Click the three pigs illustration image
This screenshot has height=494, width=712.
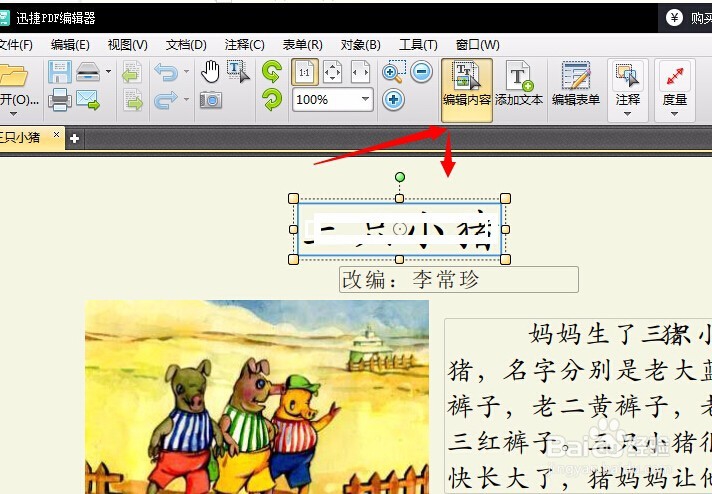[x=257, y=397]
